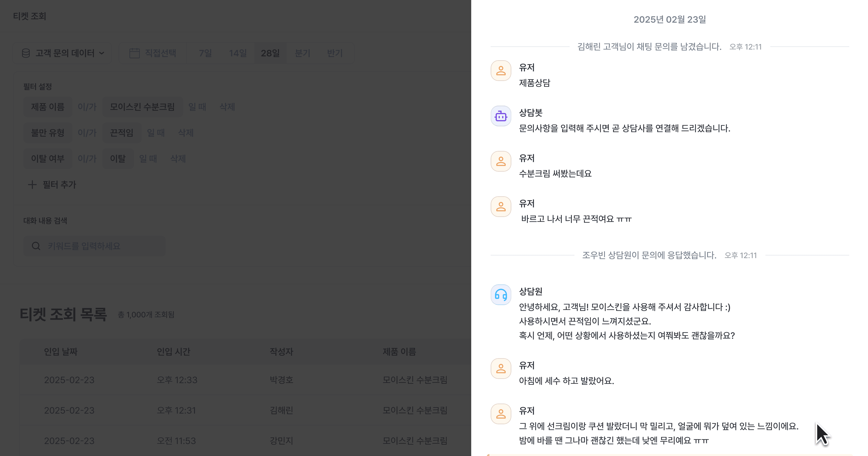Click the 필터 설정 section label
868x456 pixels.
click(x=37, y=87)
